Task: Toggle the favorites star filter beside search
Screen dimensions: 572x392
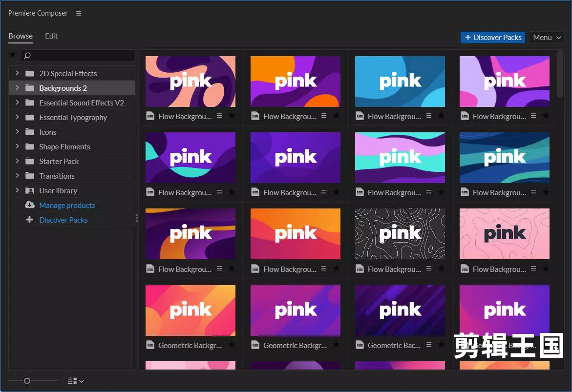Action: point(12,55)
